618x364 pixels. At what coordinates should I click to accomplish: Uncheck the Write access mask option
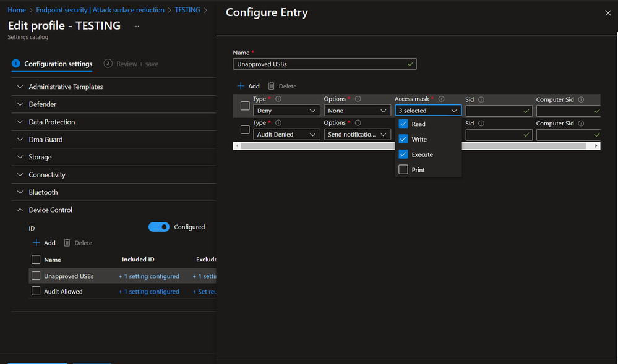(x=403, y=139)
